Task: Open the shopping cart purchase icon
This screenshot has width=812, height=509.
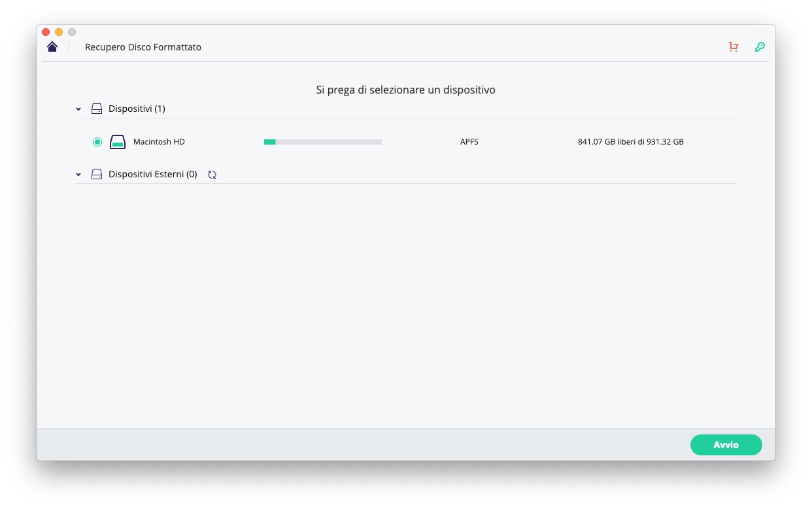Action: [x=734, y=47]
